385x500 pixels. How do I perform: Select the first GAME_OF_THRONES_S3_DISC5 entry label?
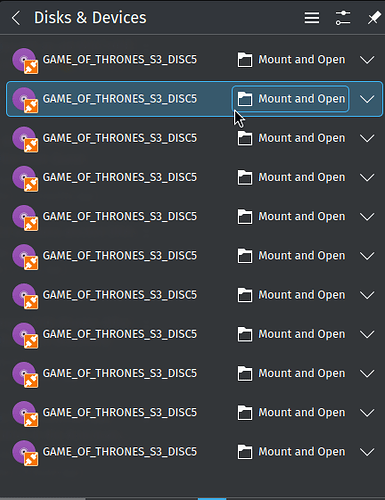click(120, 60)
